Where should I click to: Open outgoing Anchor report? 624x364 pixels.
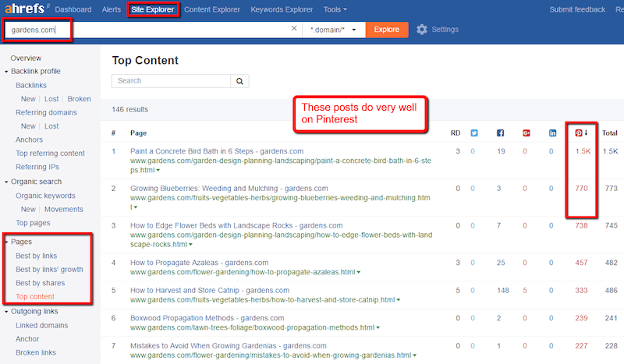[x=27, y=339]
